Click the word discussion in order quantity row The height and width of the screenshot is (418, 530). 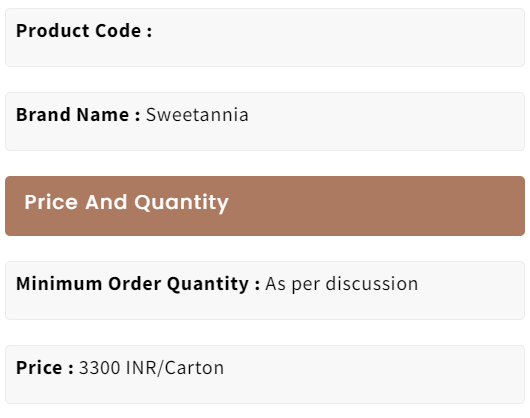pyautogui.click(x=372, y=283)
